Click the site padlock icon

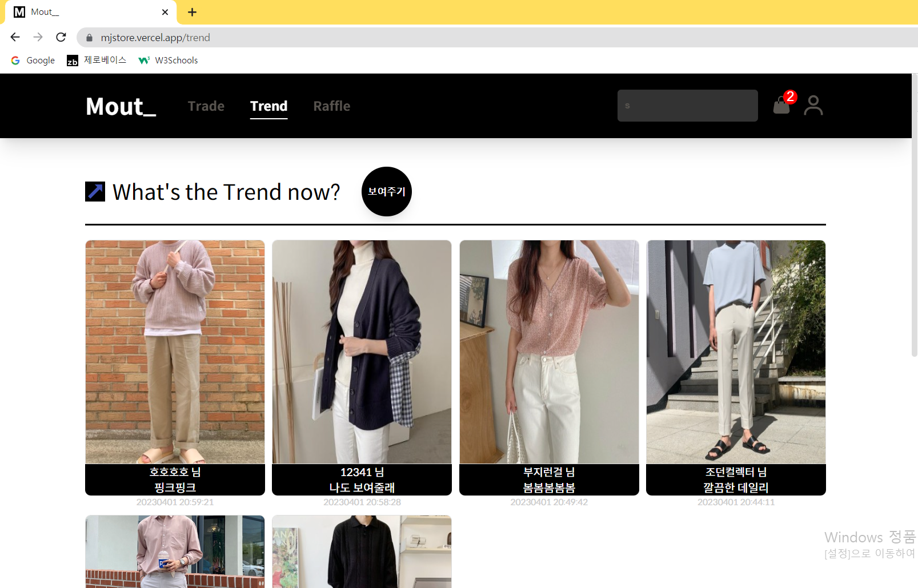[x=89, y=38]
